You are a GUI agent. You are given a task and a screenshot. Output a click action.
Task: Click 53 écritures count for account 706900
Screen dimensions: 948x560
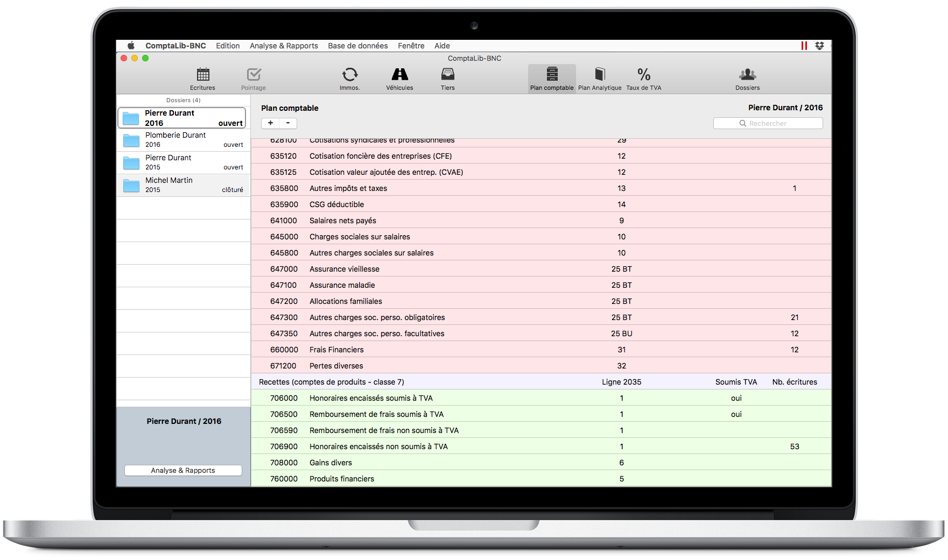point(795,446)
